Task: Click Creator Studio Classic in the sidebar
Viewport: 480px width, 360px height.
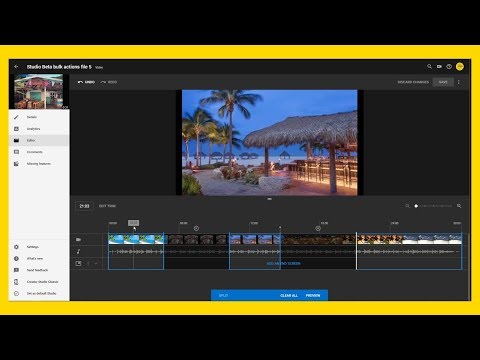Action: 39,282
